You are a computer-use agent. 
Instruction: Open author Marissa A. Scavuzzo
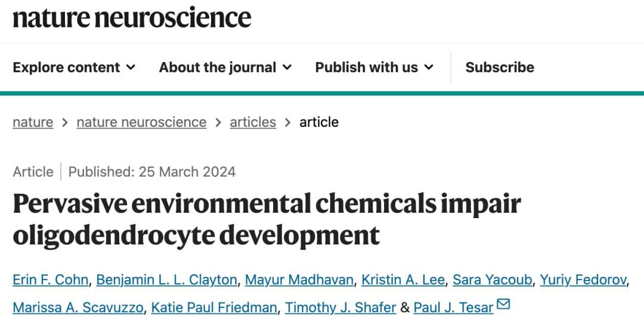[x=78, y=307]
